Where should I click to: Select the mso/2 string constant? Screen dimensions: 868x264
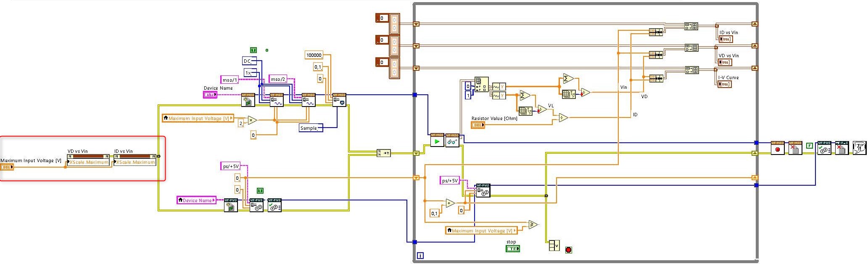(278, 79)
